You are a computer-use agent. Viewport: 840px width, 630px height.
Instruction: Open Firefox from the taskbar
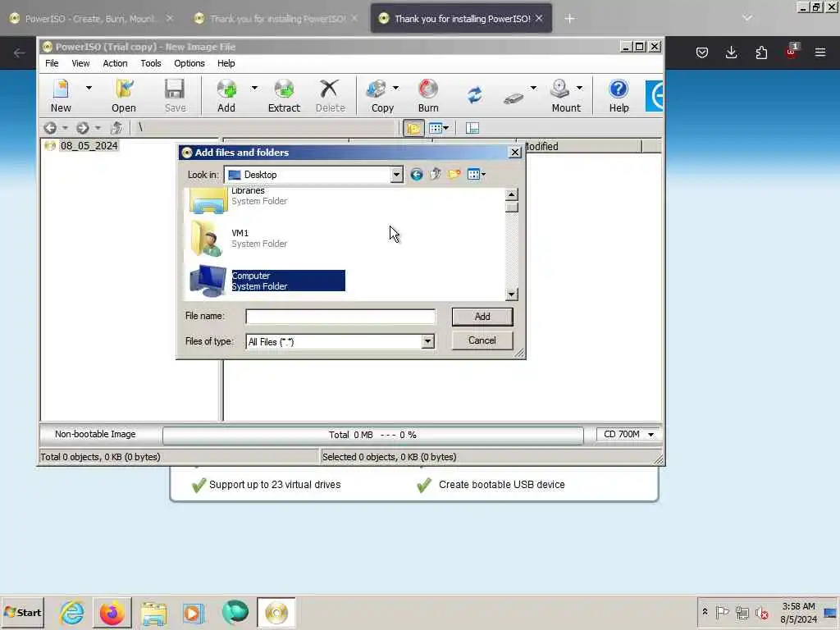coord(112,612)
